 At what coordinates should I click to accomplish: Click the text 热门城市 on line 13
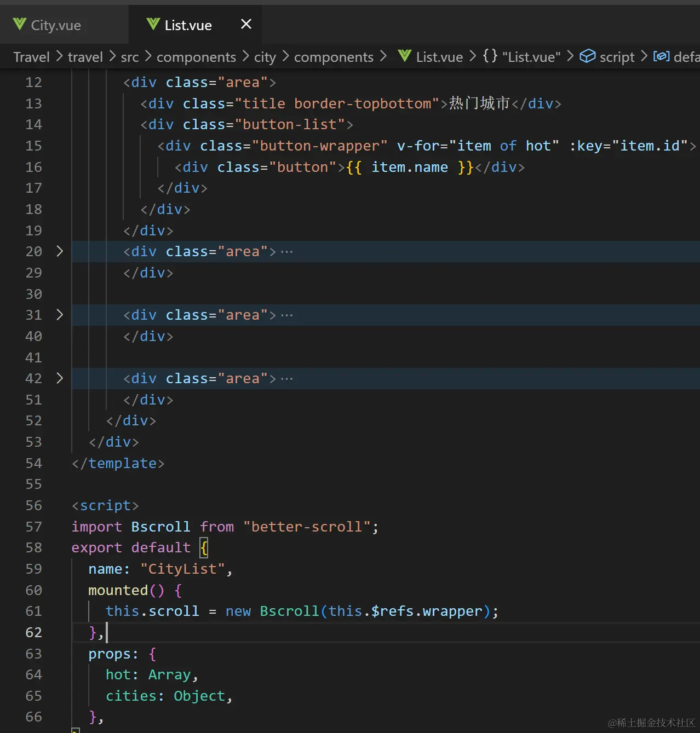click(480, 103)
